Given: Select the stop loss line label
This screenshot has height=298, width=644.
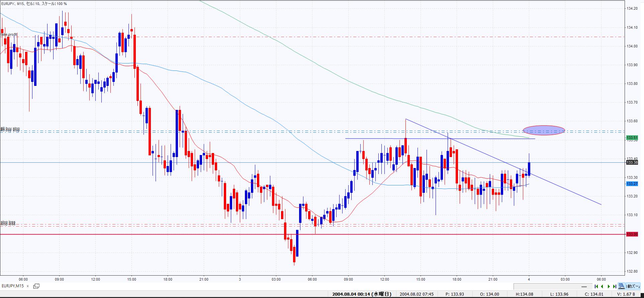Looking at the screenshot, I should point(8,223).
